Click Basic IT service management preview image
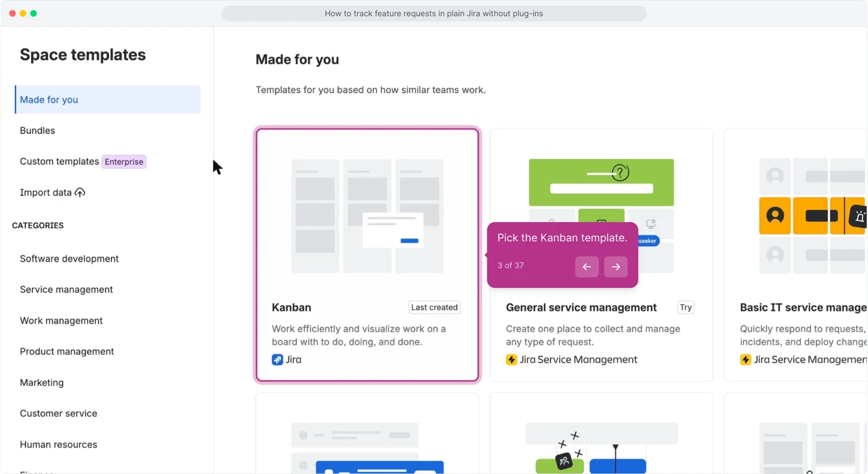868x474 pixels. point(813,216)
